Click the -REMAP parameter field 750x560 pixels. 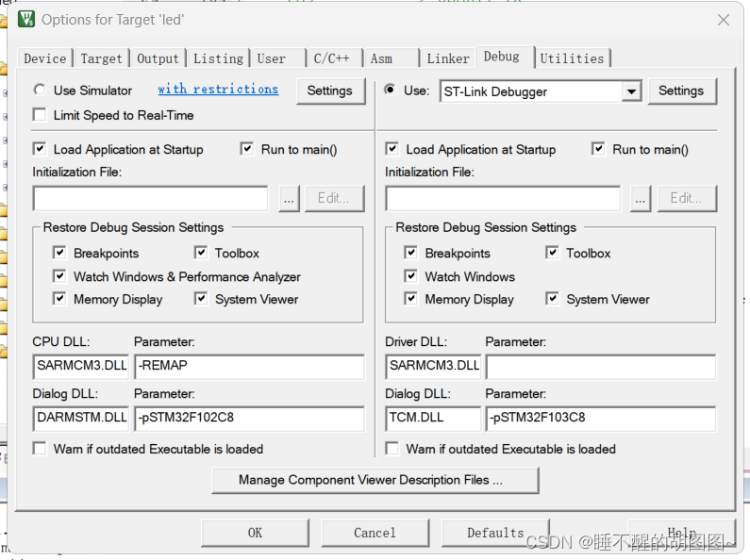(x=249, y=366)
